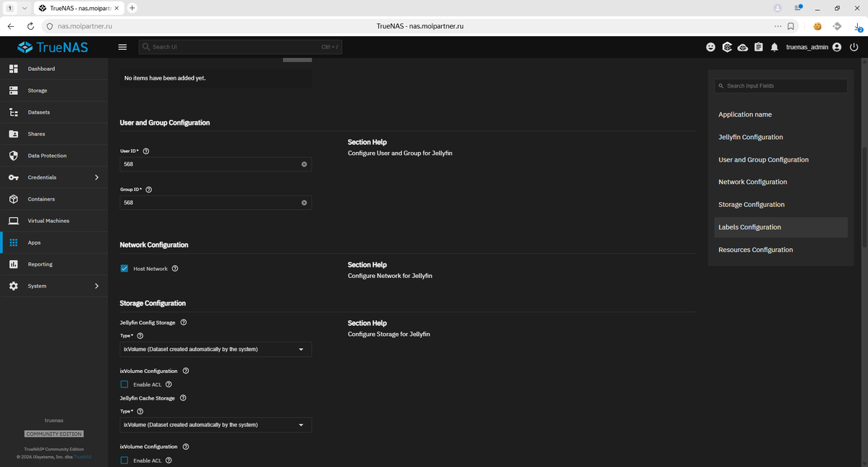Viewport: 868px width, 467px height.
Task: Show help tooltip for Group ID
Action: (x=149, y=190)
